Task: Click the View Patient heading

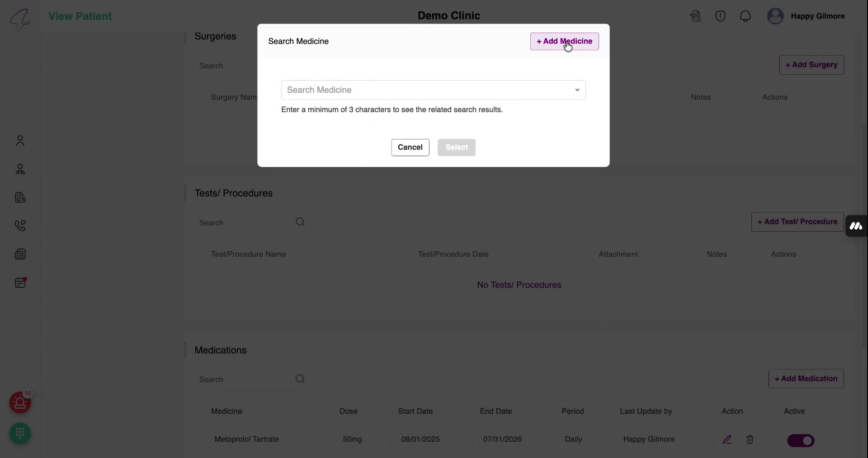Action: (80, 16)
